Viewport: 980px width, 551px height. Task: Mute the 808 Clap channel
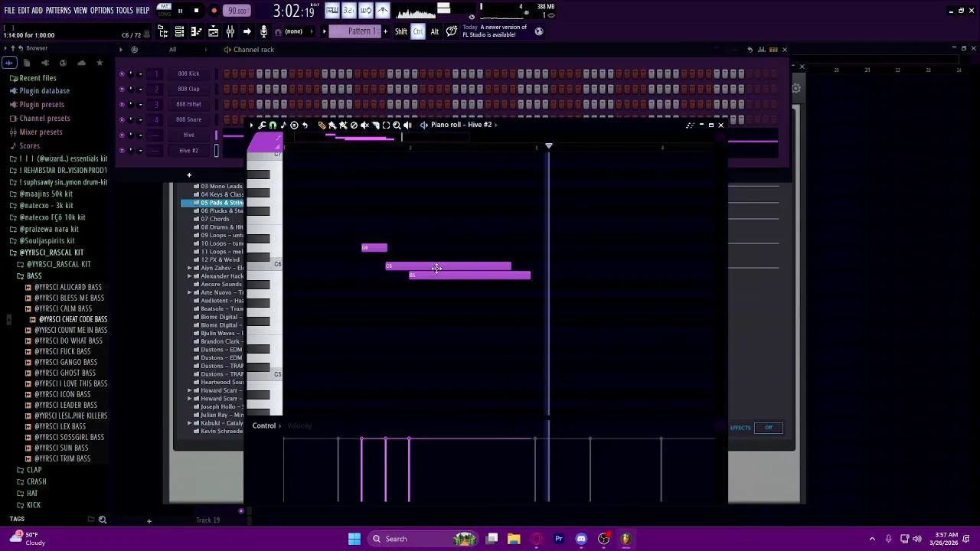(122, 89)
